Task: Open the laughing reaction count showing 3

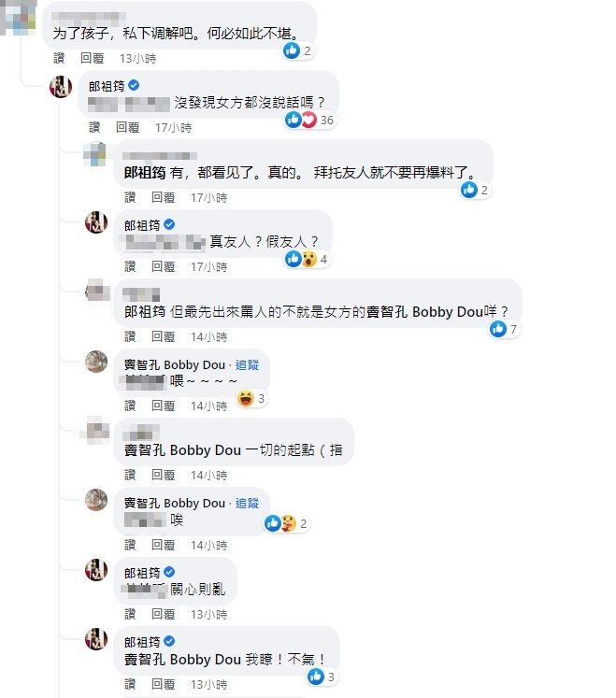Action: coord(251,399)
